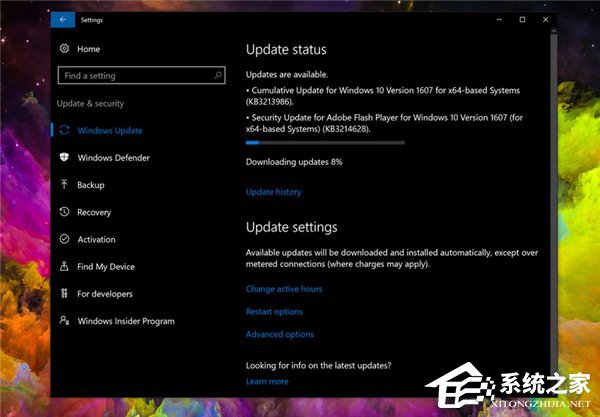Click Change active hours link

tap(284, 289)
